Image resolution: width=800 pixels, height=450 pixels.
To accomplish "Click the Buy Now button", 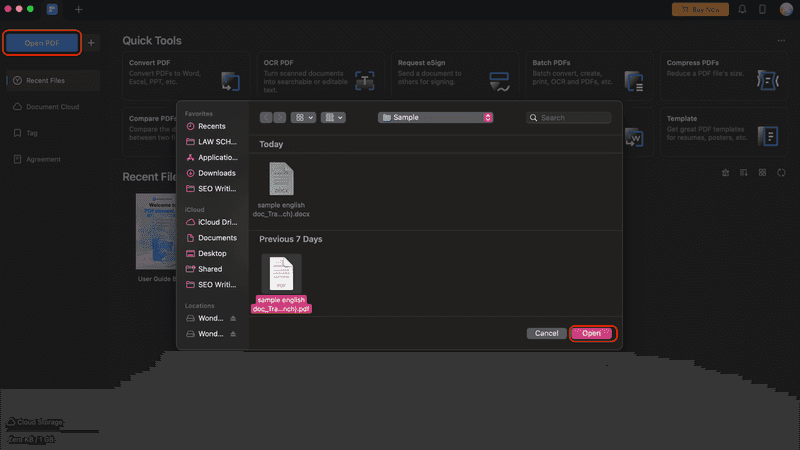I will (x=700, y=9).
